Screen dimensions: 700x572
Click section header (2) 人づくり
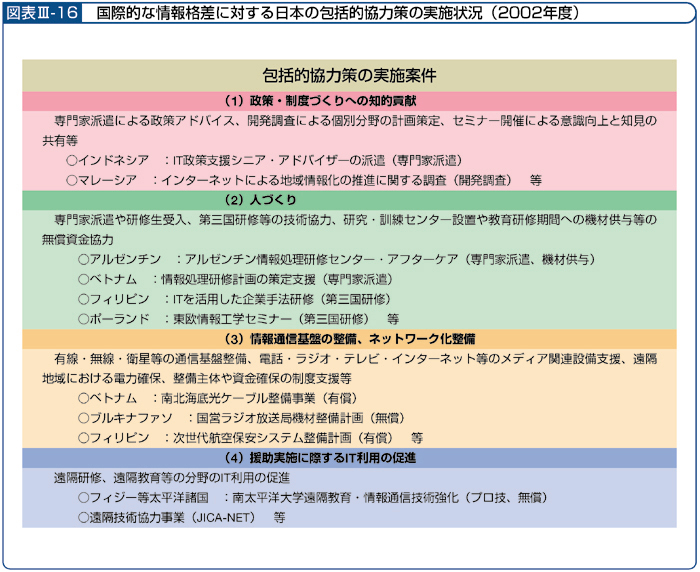[x=260, y=200]
